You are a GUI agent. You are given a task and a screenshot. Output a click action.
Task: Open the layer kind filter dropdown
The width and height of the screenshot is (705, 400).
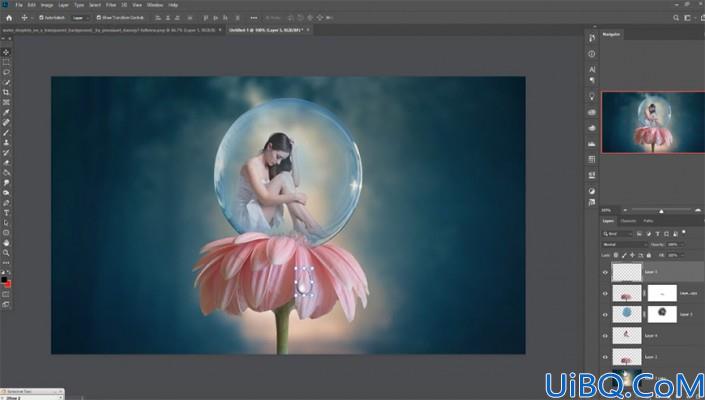click(x=617, y=234)
